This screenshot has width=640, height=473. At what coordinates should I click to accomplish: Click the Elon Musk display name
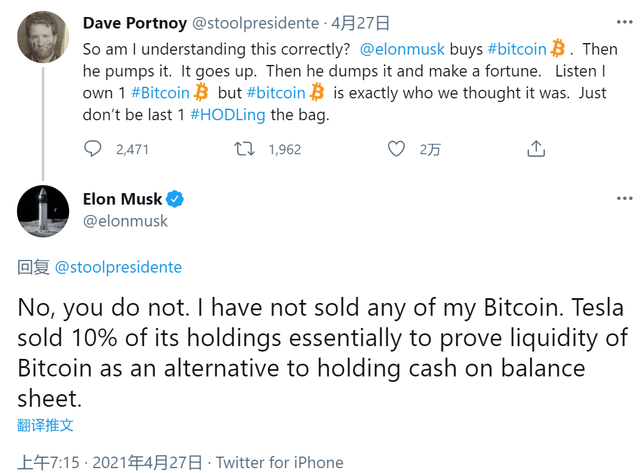pyautogui.click(x=121, y=199)
